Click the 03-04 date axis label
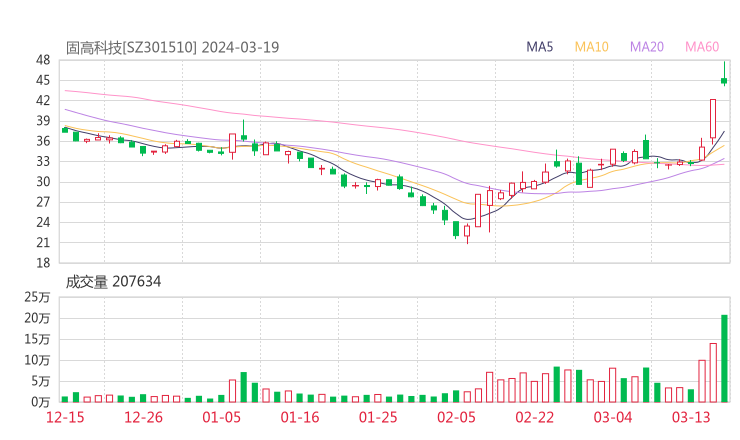The width and height of the screenshot is (740, 440). click(x=613, y=417)
